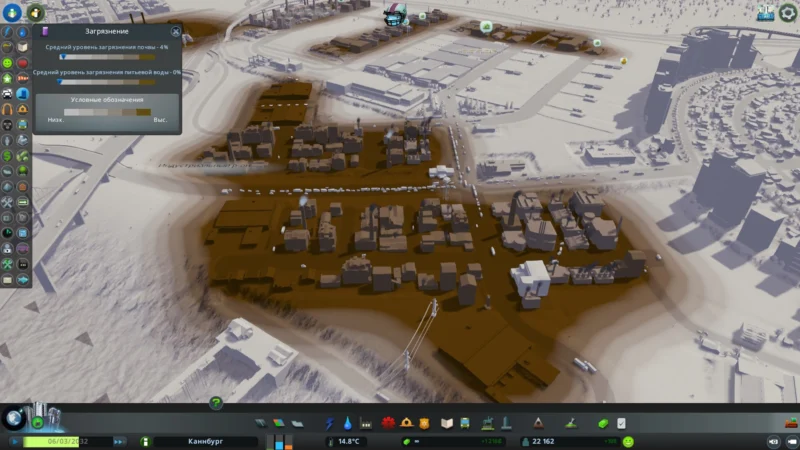Toggle the free camera button in the bottom-right
Screen dimensions: 800x450
click(x=792, y=442)
